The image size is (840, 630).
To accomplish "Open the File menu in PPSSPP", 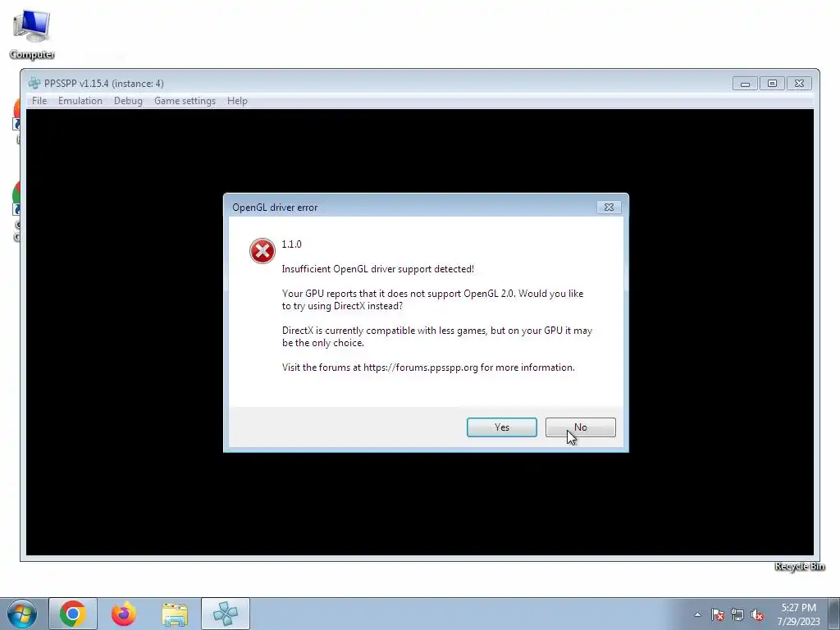I will [39, 101].
